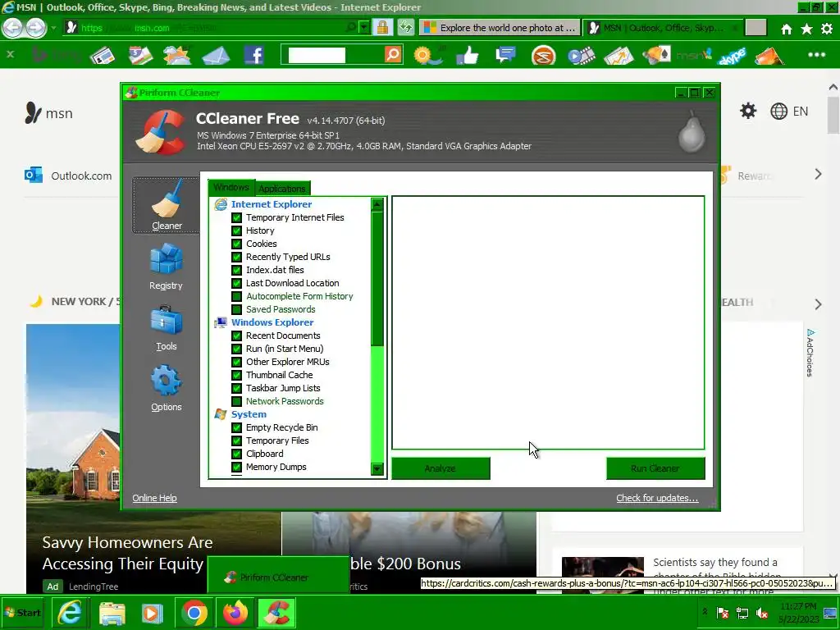Show hidden tray icons arrow
840x630 pixels.
coord(705,611)
